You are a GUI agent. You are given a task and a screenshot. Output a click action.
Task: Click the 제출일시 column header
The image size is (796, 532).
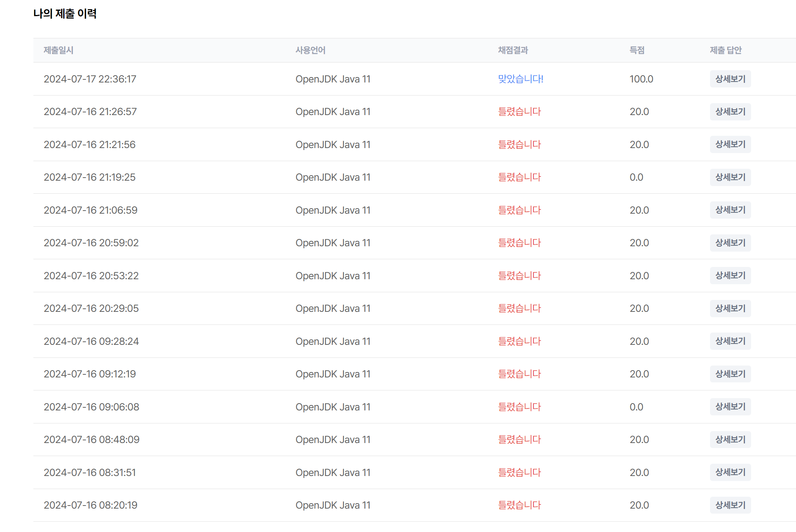click(x=58, y=50)
